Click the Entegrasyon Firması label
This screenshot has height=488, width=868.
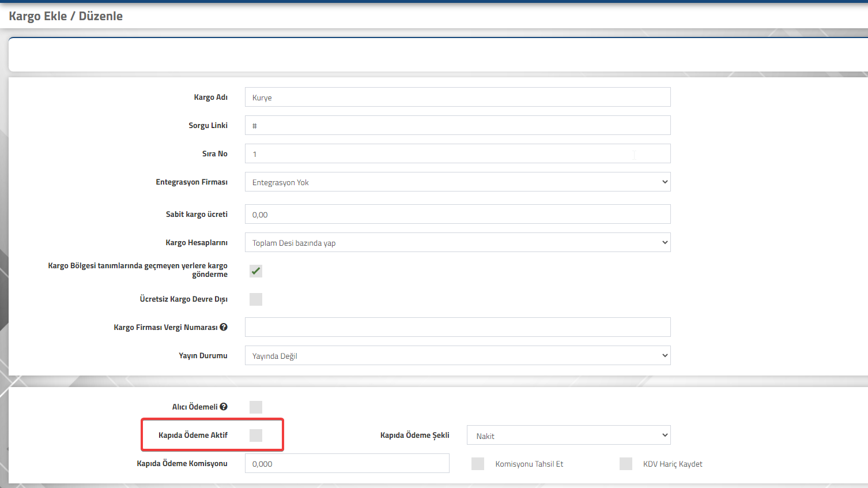coord(191,182)
